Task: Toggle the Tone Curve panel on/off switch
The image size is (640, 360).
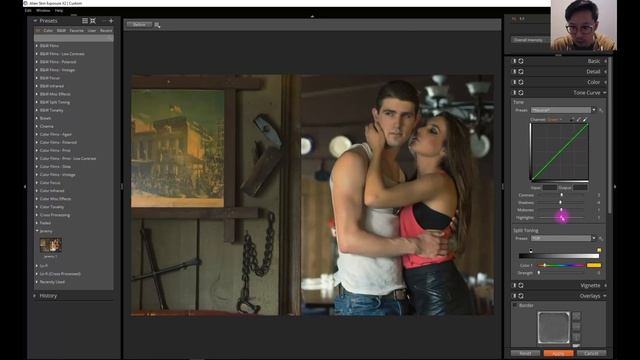Action: point(514,93)
